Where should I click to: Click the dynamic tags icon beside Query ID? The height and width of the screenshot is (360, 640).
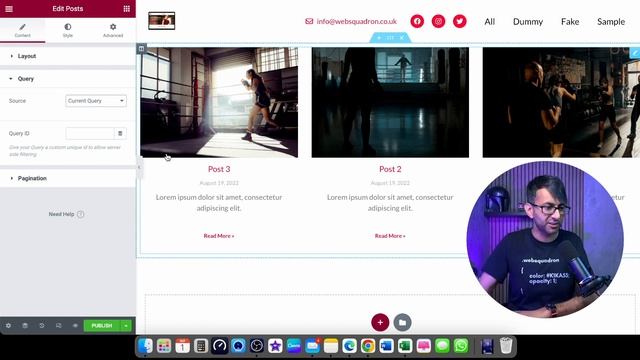point(120,133)
